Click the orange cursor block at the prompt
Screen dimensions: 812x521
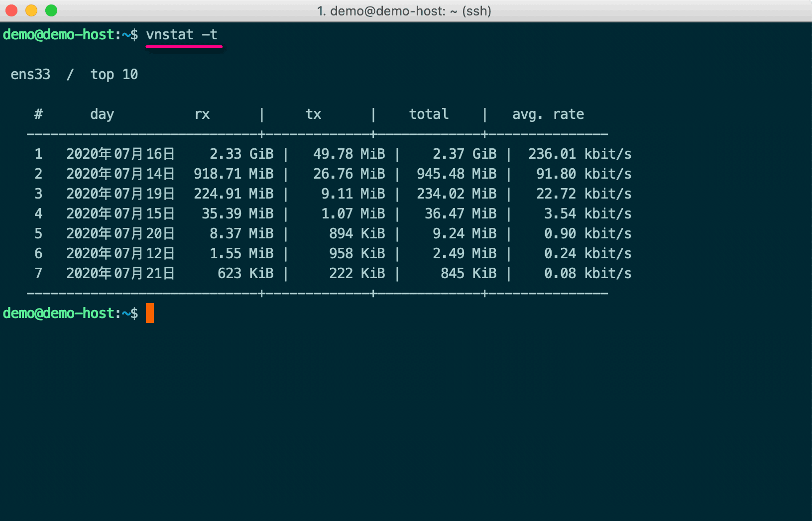pyautogui.click(x=150, y=313)
